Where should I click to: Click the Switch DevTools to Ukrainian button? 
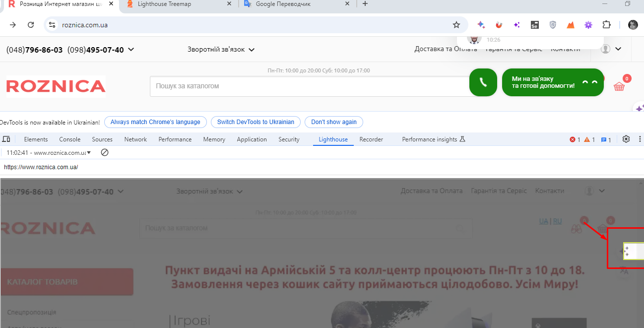(x=256, y=122)
